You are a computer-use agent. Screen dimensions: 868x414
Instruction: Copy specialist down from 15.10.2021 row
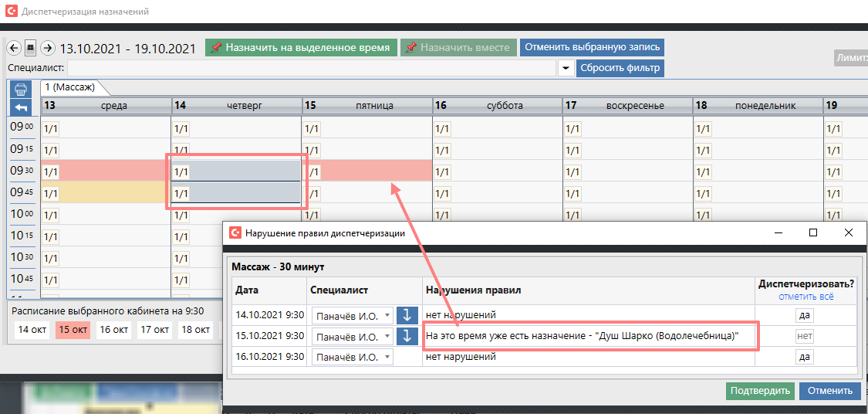[x=407, y=337]
